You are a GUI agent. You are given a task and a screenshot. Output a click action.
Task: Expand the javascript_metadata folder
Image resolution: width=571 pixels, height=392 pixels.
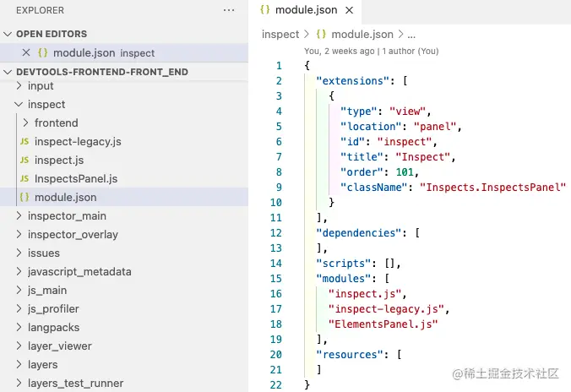(x=19, y=271)
